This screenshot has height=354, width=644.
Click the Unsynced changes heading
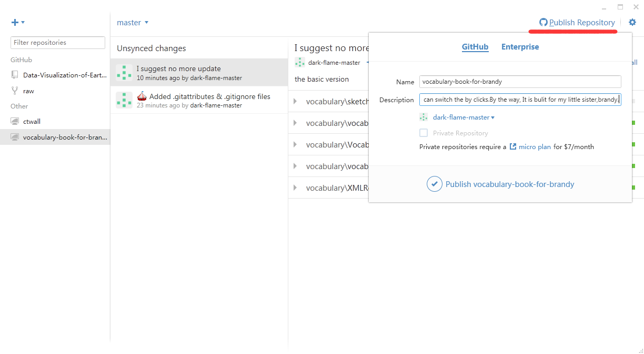pyautogui.click(x=152, y=48)
